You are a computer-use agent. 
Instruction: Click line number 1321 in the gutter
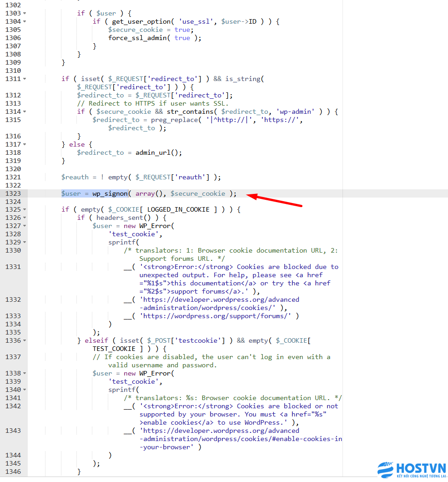click(x=13, y=177)
